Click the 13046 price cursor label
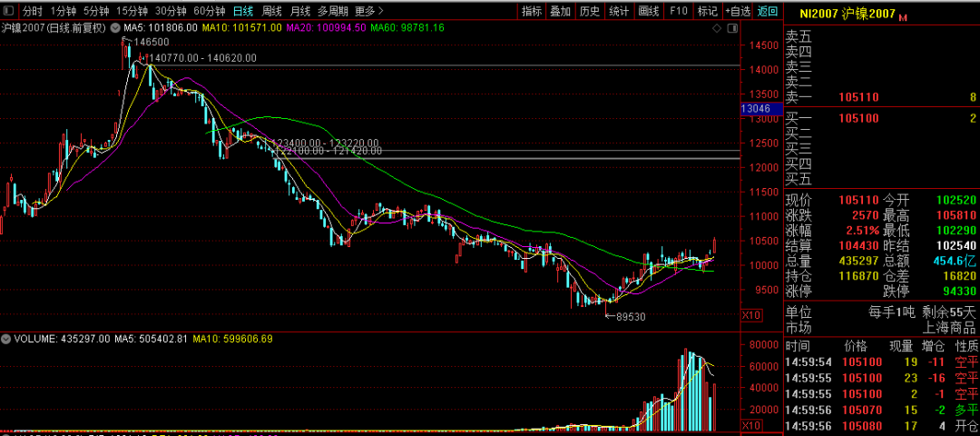The width and height of the screenshot is (980, 436). (x=761, y=109)
